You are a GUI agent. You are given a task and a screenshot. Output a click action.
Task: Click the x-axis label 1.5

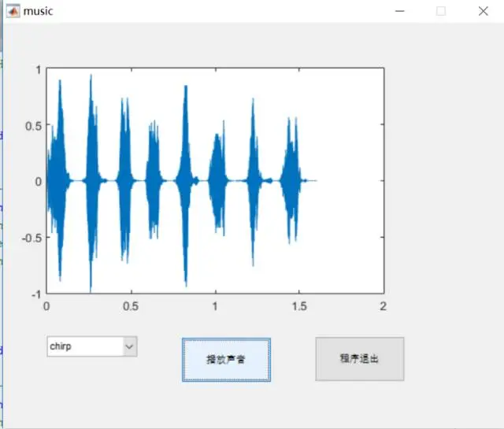299,306
